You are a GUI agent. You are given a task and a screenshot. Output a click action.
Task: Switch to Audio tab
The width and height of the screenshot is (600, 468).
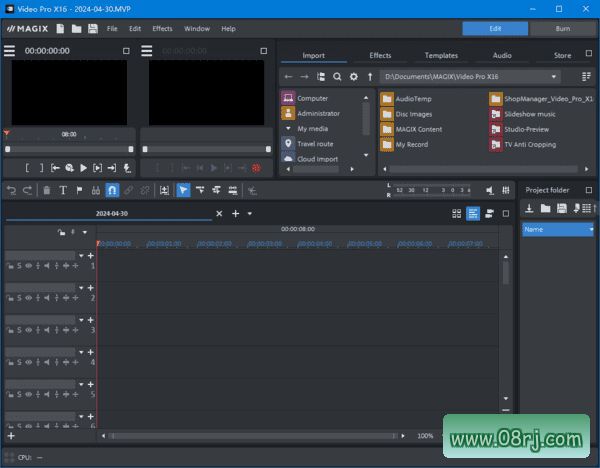click(x=502, y=55)
